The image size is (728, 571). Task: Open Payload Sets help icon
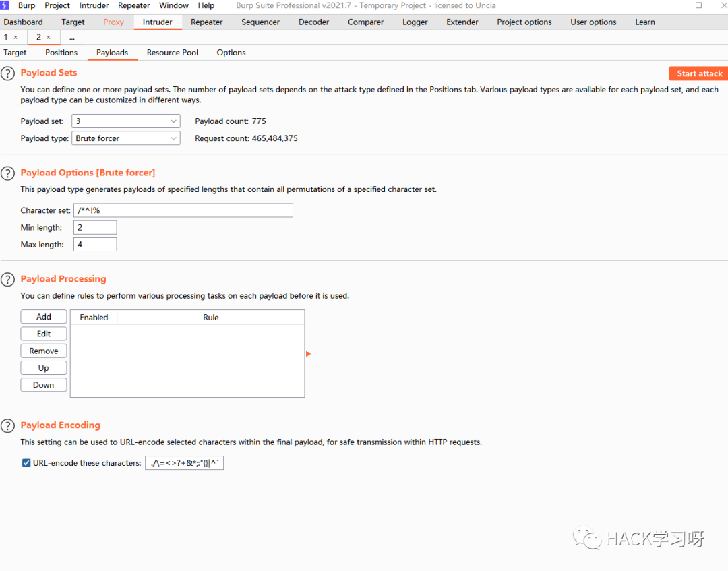[7, 73]
